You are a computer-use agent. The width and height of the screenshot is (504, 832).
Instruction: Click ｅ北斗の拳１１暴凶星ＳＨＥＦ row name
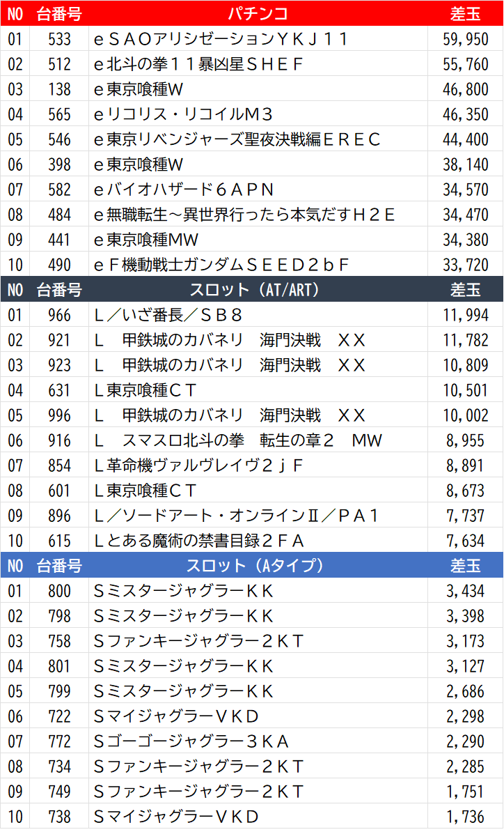[x=198, y=64]
